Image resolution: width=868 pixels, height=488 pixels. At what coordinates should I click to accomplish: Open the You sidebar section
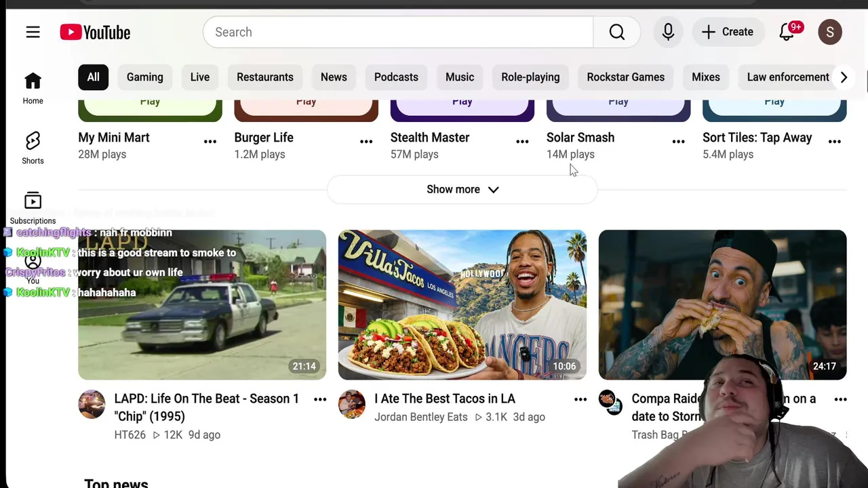click(x=33, y=268)
